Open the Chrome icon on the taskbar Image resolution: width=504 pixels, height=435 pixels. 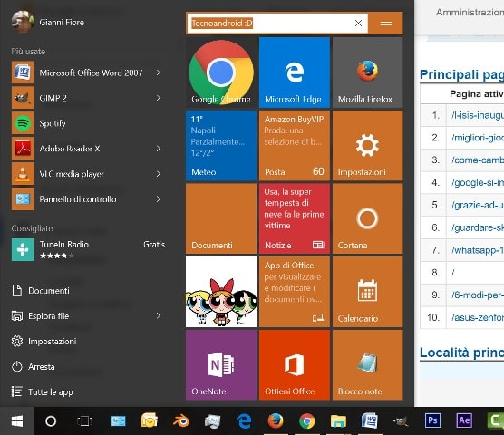click(x=307, y=420)
